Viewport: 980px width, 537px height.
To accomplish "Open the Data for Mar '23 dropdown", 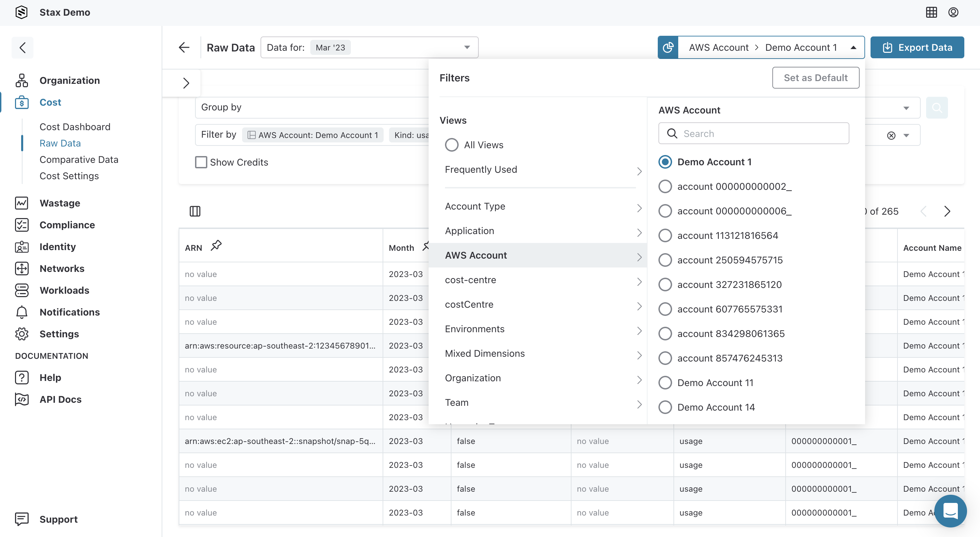I will 369,47.
